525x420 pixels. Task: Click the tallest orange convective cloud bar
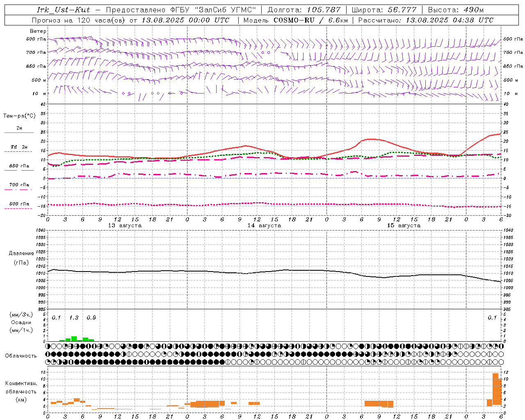tap(495, 390)
